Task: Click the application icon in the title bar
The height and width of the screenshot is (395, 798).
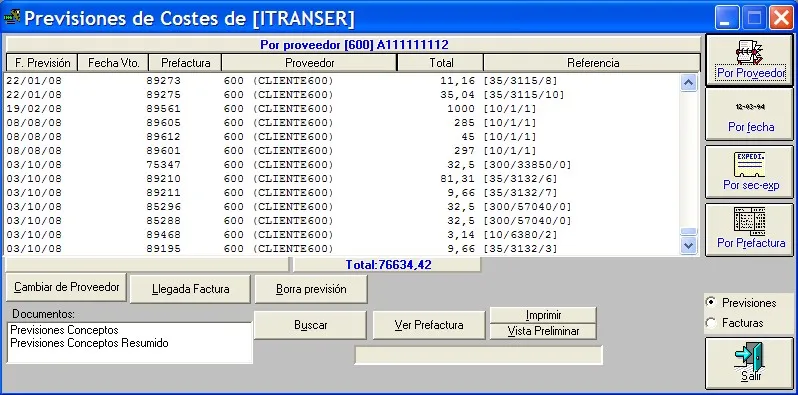Action: [x=12, y=17]
